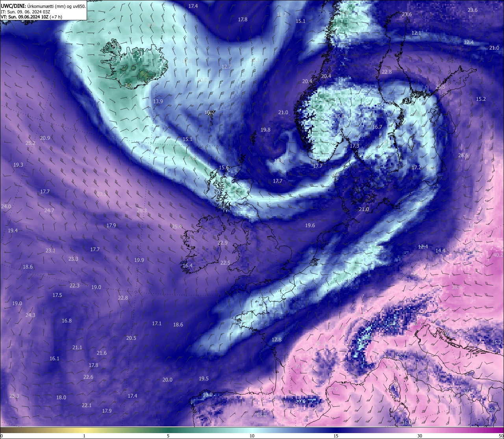The image size is (504, 439).
Task: Click the 26.6 value label
Action: (x=463, y=156)
